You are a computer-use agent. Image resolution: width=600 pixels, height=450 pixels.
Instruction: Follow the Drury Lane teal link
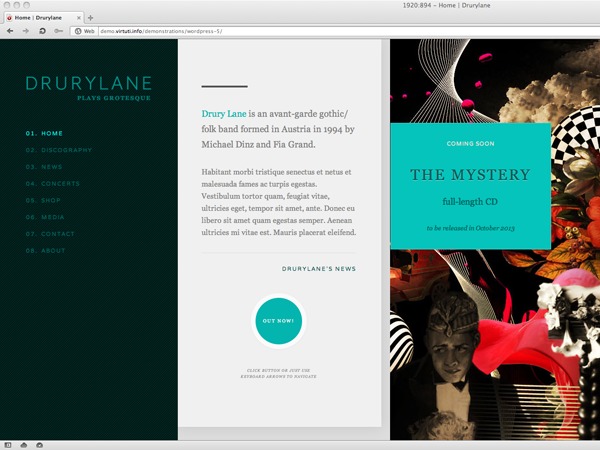[223, 114]
